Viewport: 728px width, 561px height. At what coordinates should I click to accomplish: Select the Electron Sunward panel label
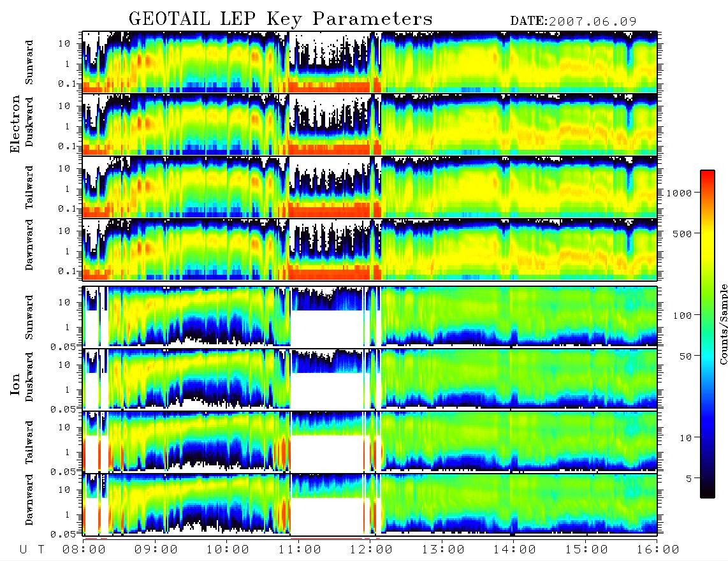[29, 62]
